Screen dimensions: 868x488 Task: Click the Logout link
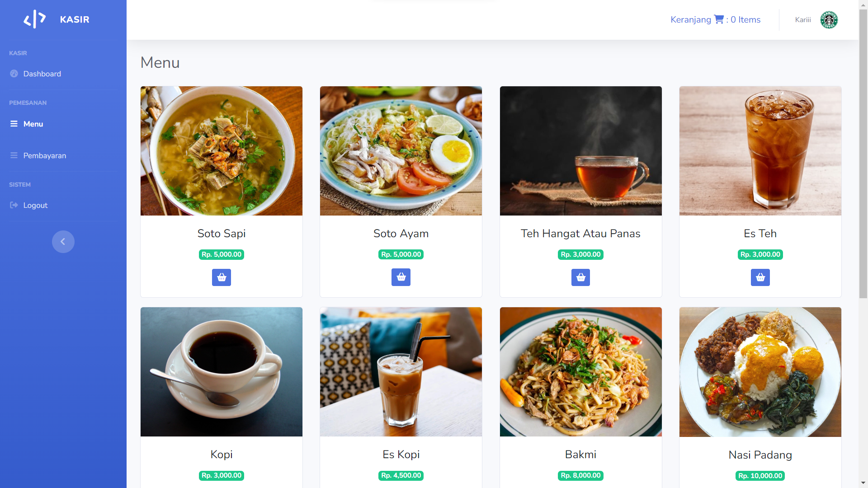(35, 205)
